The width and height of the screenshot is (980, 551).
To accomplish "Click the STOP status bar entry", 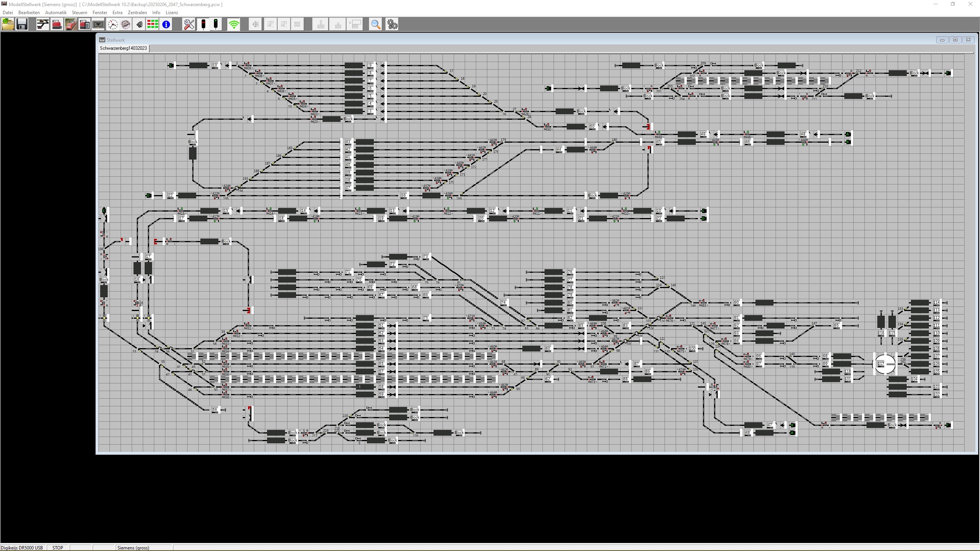I will click(58, 548).
